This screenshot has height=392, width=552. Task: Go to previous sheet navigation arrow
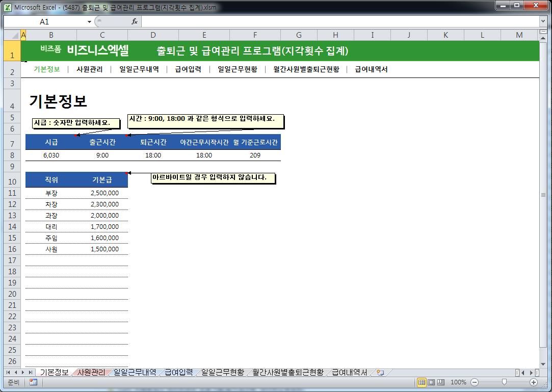[15, 372]
